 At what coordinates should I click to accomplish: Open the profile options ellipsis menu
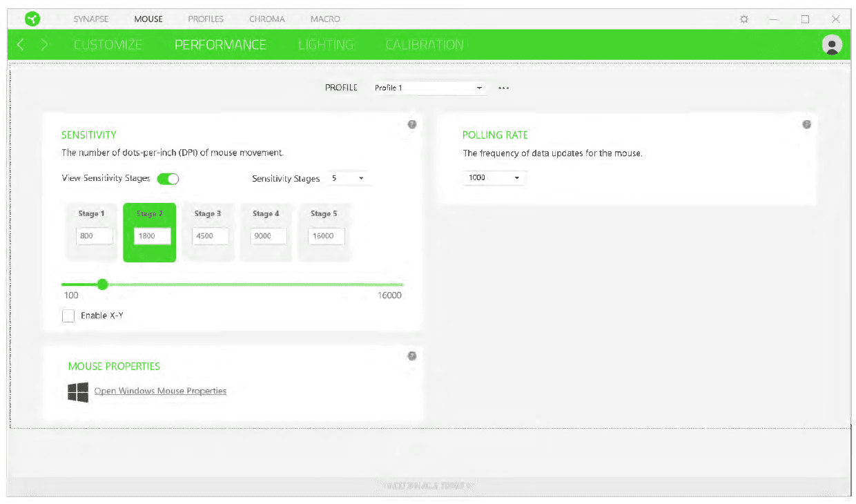503,88
